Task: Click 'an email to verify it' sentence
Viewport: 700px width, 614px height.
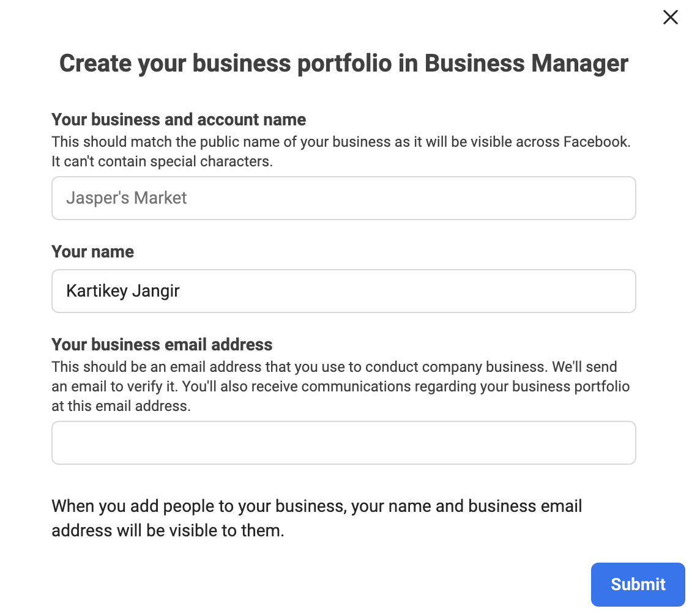Action: (115, 387)
